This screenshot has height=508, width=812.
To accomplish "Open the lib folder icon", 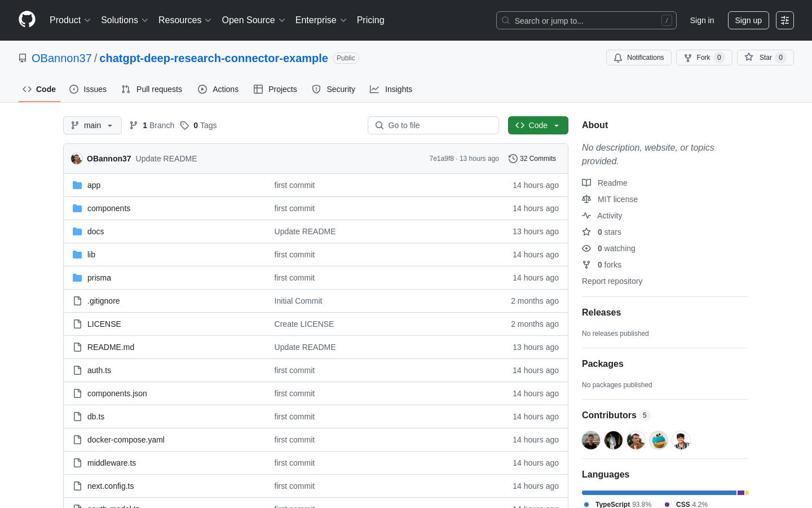I will coord(77,255).
